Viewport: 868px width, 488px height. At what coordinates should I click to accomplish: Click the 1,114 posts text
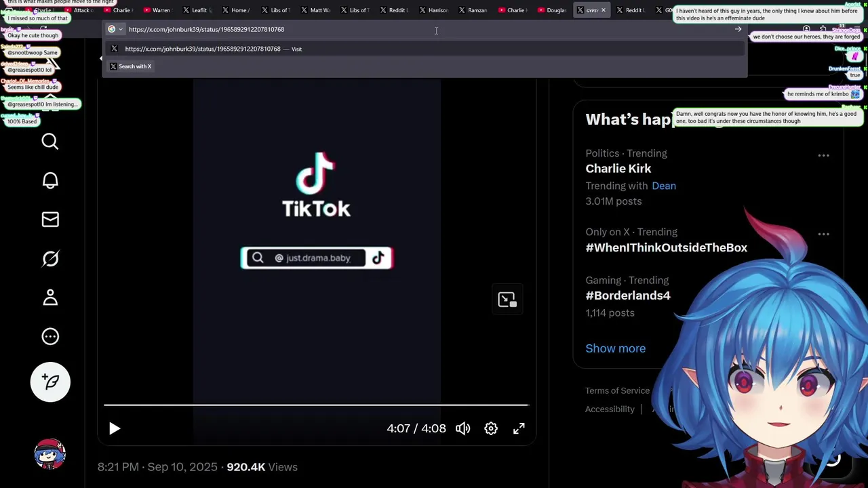(610, 312)
